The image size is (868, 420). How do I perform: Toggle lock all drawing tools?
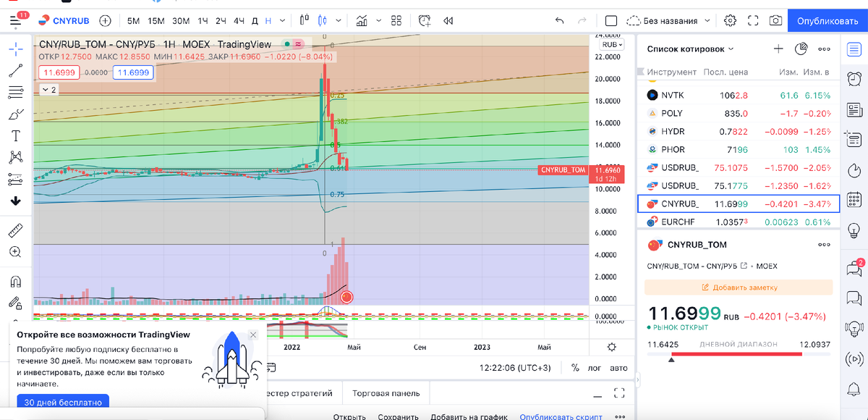[x=15, y=303]
